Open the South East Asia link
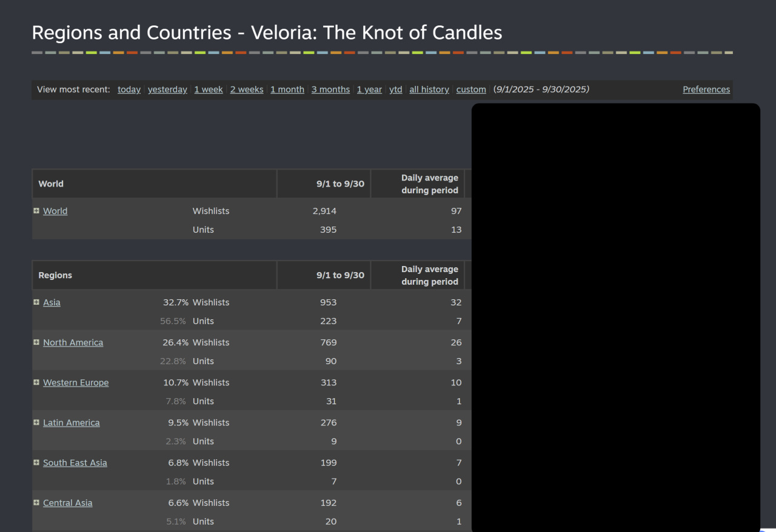776x532 pixels. pyautogui.click(x=75, y=462)
